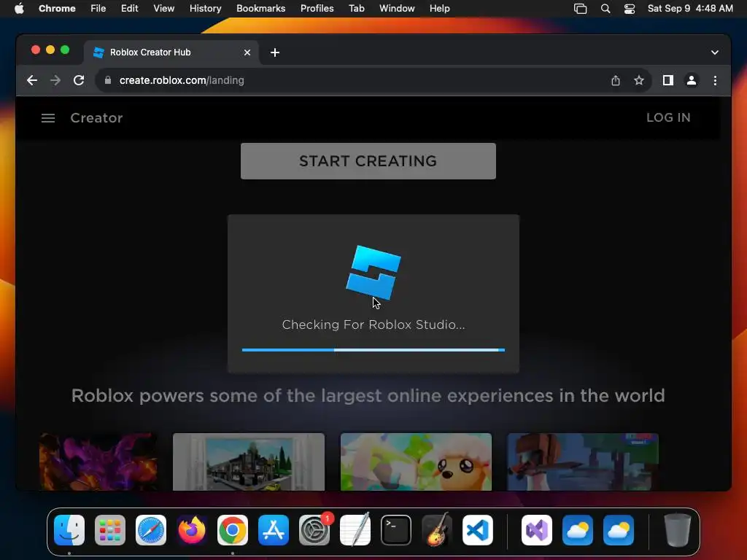Screen dimensions: 747x560
Task: Click the lock site info icon
Action: [108, 80]
